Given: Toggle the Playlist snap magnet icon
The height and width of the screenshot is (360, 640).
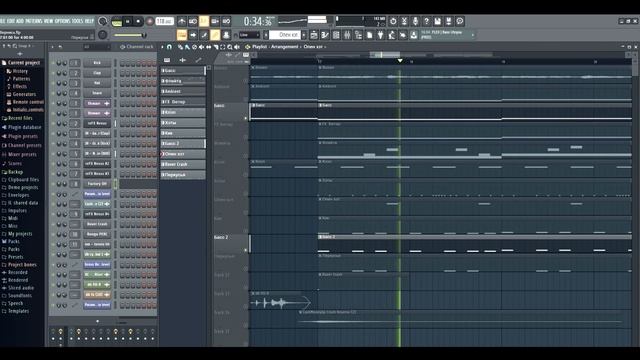Looking at the screenshot, I should point(169,47).
